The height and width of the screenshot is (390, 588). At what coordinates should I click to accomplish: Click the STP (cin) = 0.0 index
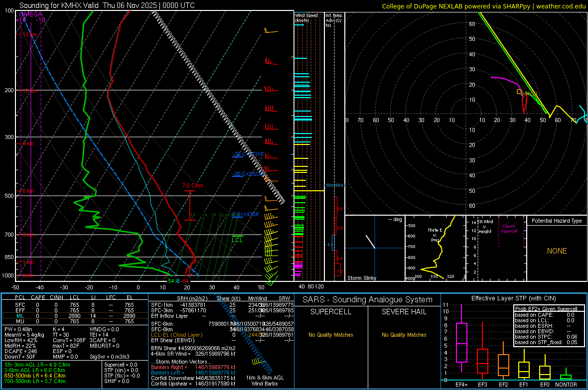[121, 370]
